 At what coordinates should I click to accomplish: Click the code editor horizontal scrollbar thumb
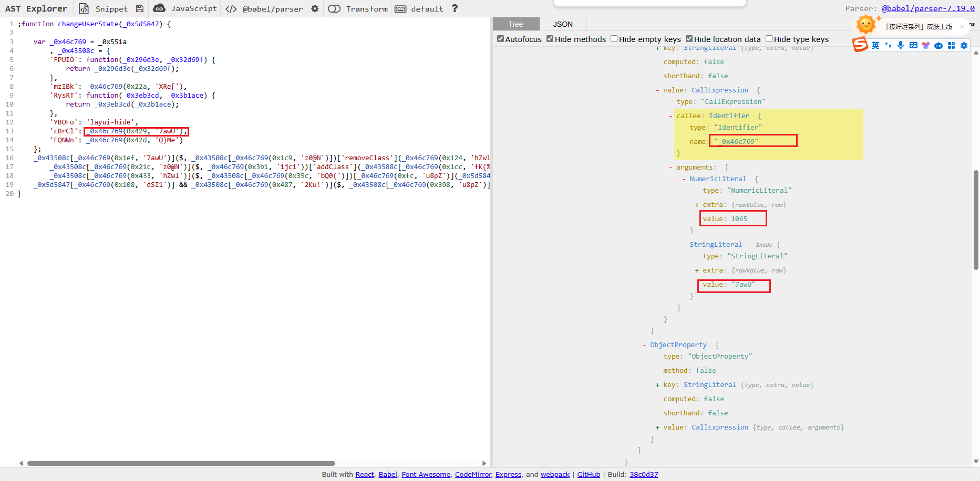(181, 463)
